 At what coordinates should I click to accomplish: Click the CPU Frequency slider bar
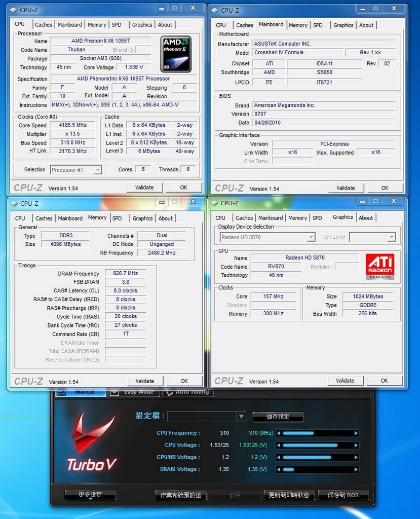tap(317, 433)
